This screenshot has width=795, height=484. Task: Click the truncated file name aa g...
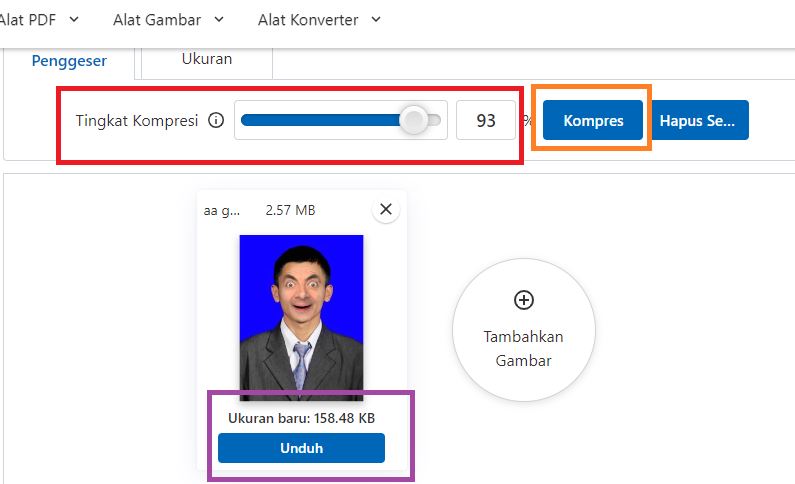222,210
